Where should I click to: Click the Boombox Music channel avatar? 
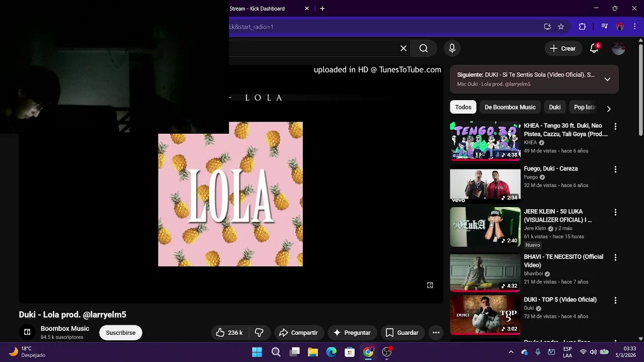pos(27,332)
